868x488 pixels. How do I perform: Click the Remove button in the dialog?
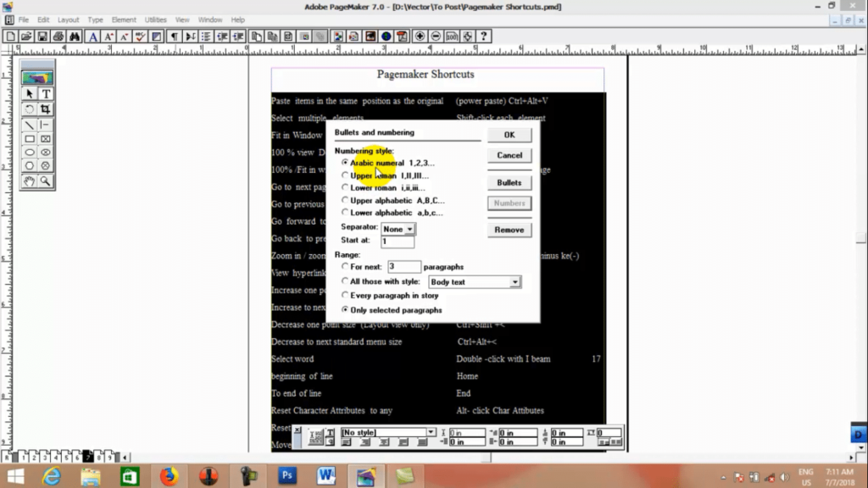click(509, 230)
